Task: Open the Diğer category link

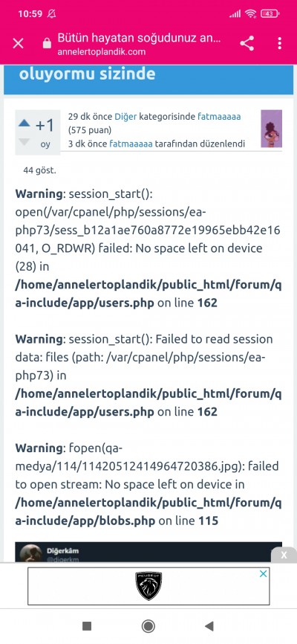Action: [x=125, y=117]
